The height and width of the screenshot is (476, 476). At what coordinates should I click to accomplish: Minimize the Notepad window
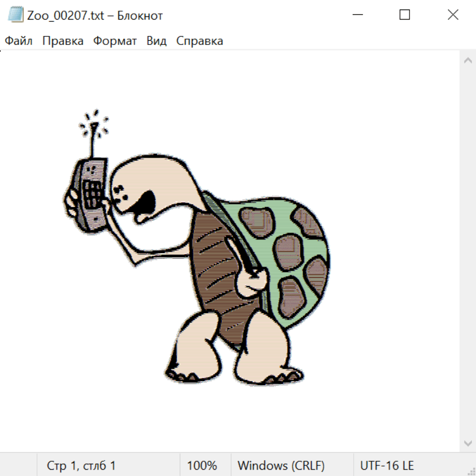coord(357,15)
